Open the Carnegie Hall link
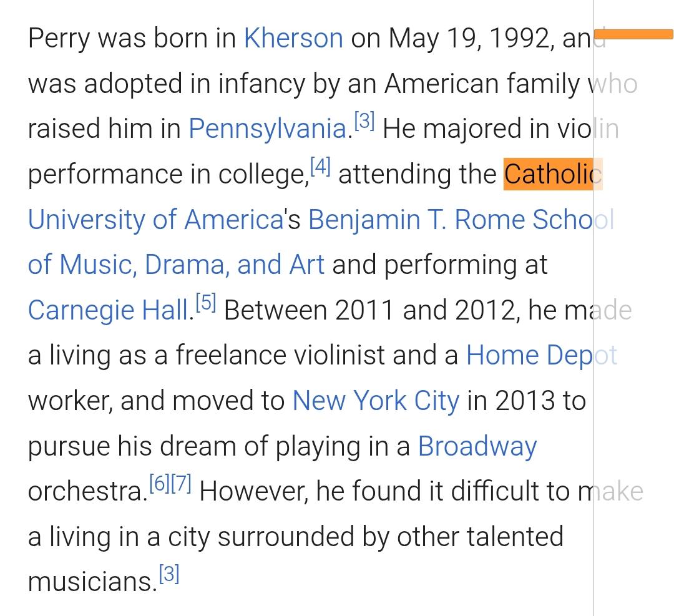The height and width of the screenshot is (616, 674). 108,310
